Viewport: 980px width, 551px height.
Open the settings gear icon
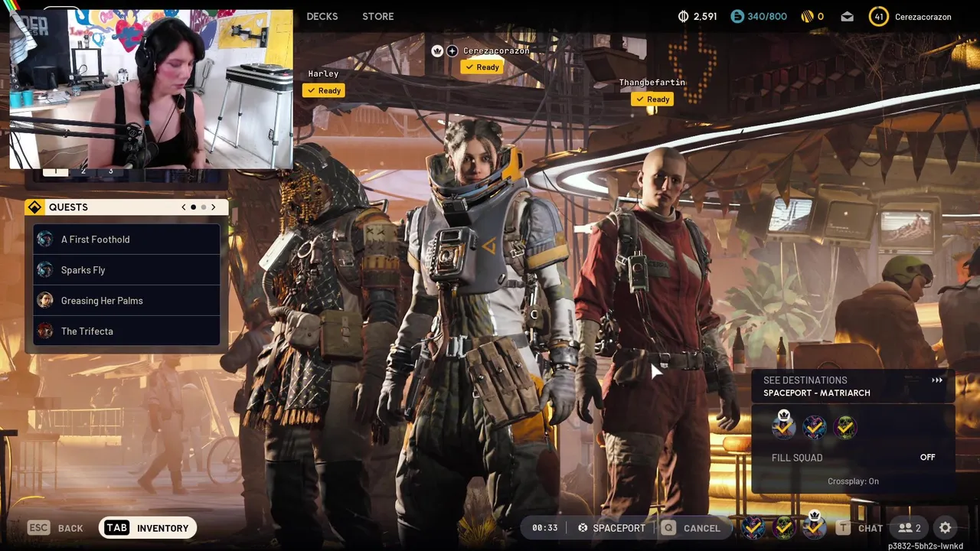click(946, 527)
